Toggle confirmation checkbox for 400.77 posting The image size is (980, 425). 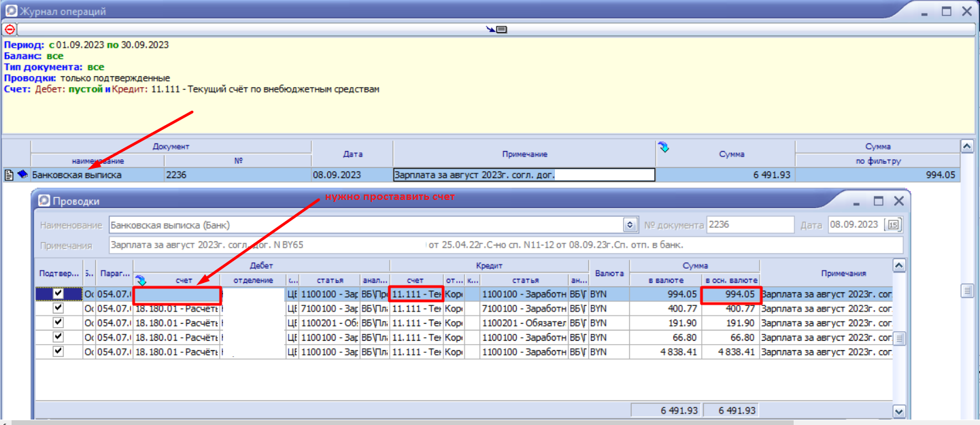click(58, 309)
